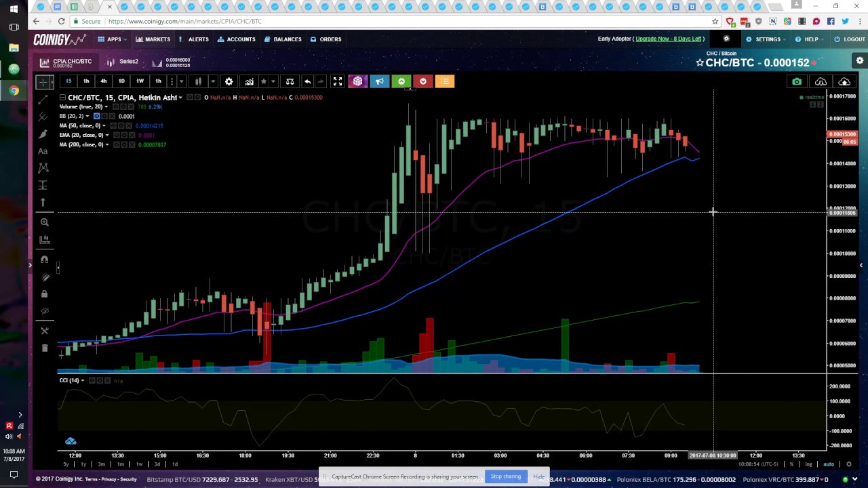This screenshot has height=488, width=868.
Task: Open the candle style dropdown arrow
Action: coord(212,81)
